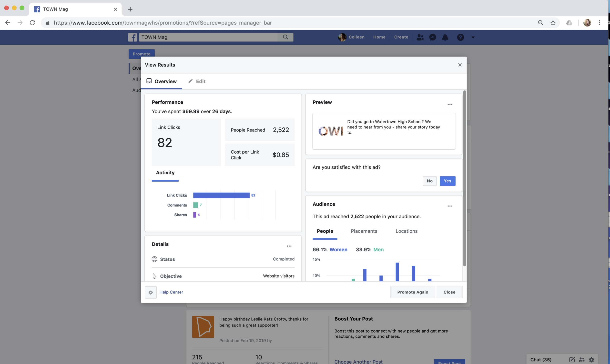Click the Overview tab icon
Image resolution: width=610 pixels, height=364 pixels.
149,81
